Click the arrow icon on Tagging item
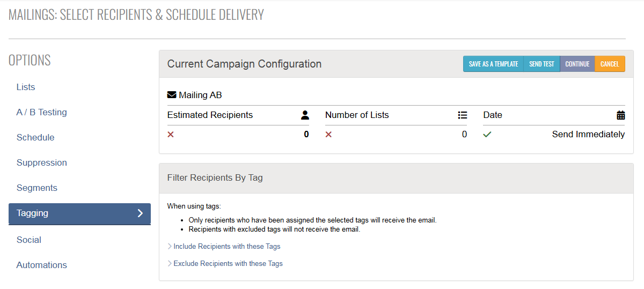Screen dimensions: 644x289 tap(140, 213)
